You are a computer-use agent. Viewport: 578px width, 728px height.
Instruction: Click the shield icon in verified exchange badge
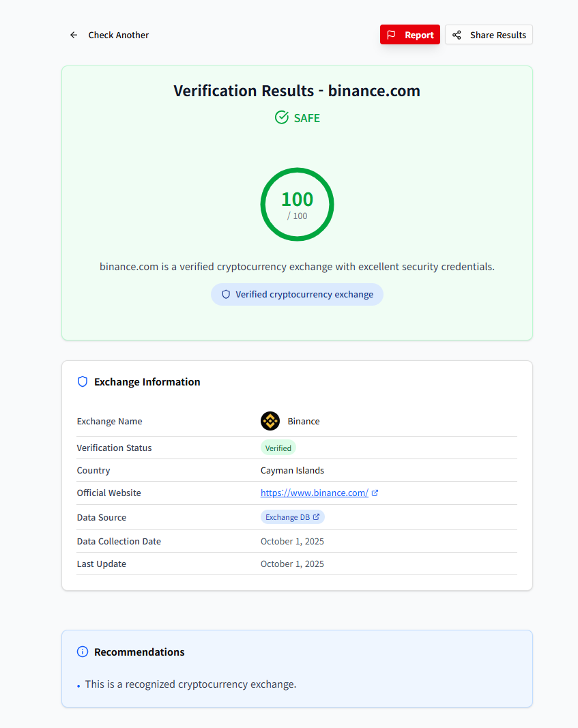coord(226,294)
